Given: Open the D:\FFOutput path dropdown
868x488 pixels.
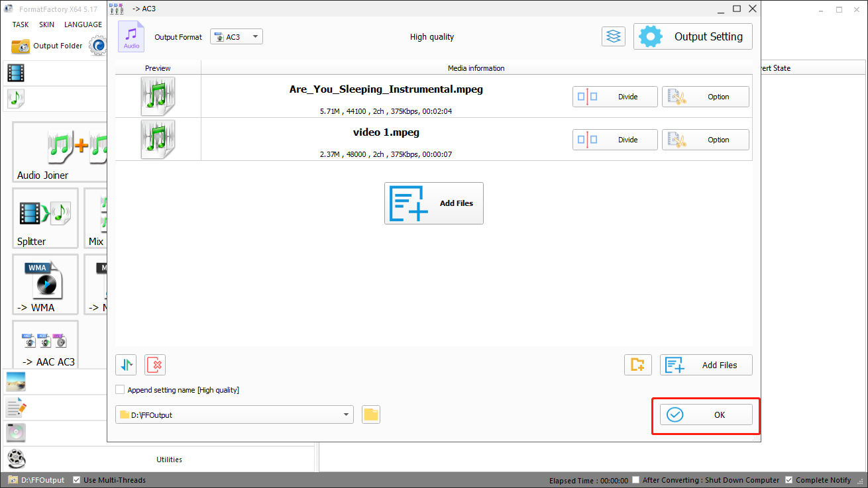Looking at the screenshot, I should pos(235,415).
